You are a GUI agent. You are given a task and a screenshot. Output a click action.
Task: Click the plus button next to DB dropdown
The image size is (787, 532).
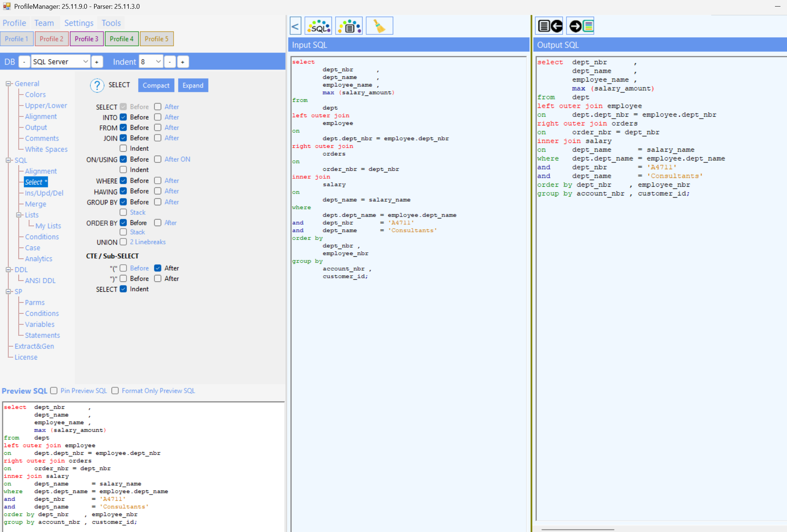[97, 62]
